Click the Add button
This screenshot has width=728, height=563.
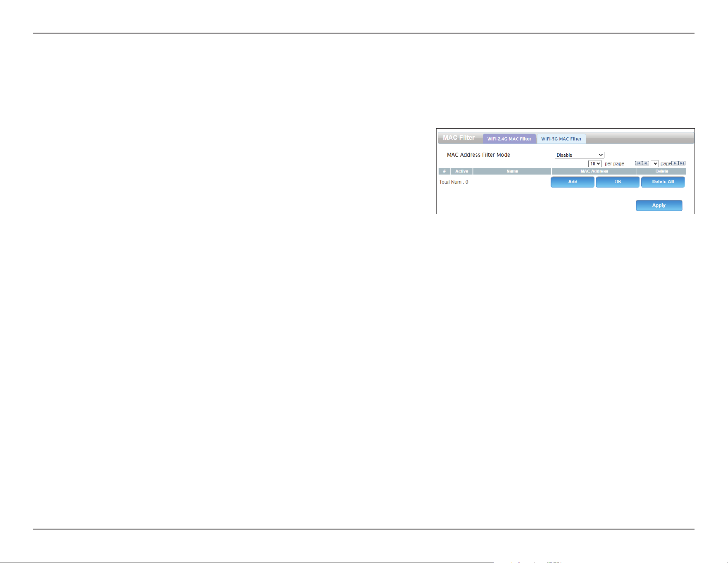573,182
